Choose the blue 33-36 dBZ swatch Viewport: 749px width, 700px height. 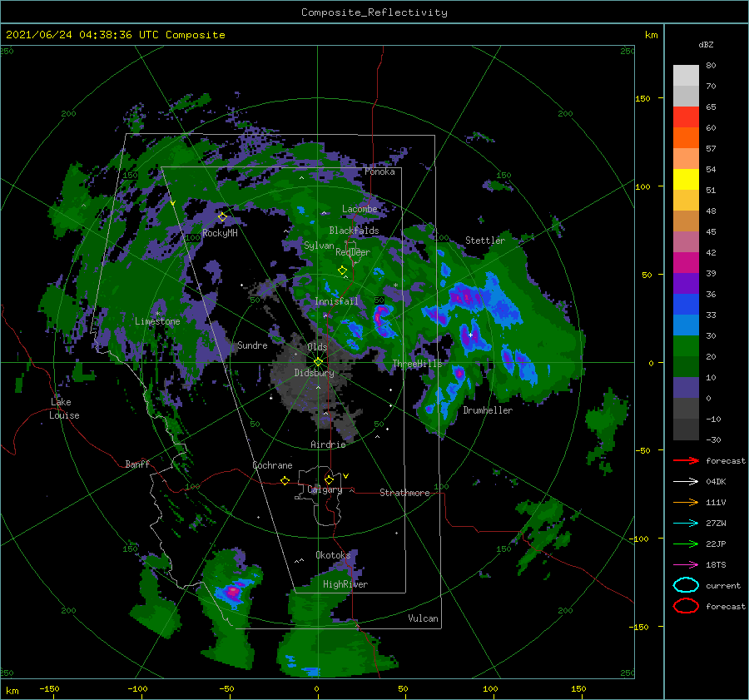click(x=686, y=304)
